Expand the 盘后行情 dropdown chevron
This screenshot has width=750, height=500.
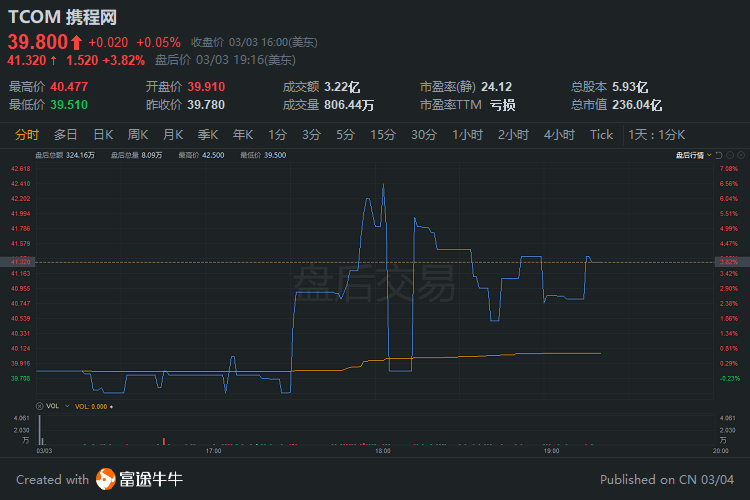tap(709, 155)
